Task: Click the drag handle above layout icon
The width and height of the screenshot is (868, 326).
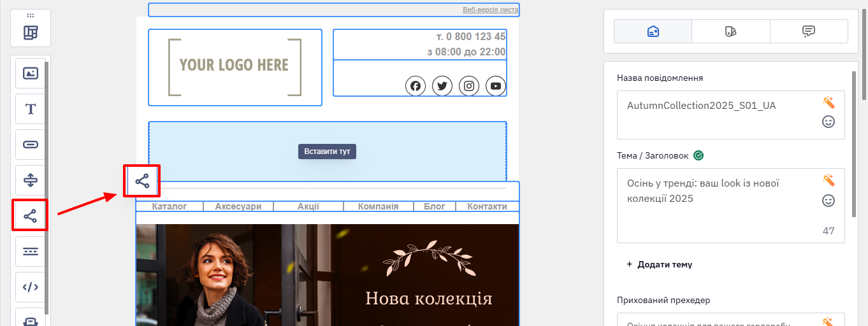Action: (31, 15)
